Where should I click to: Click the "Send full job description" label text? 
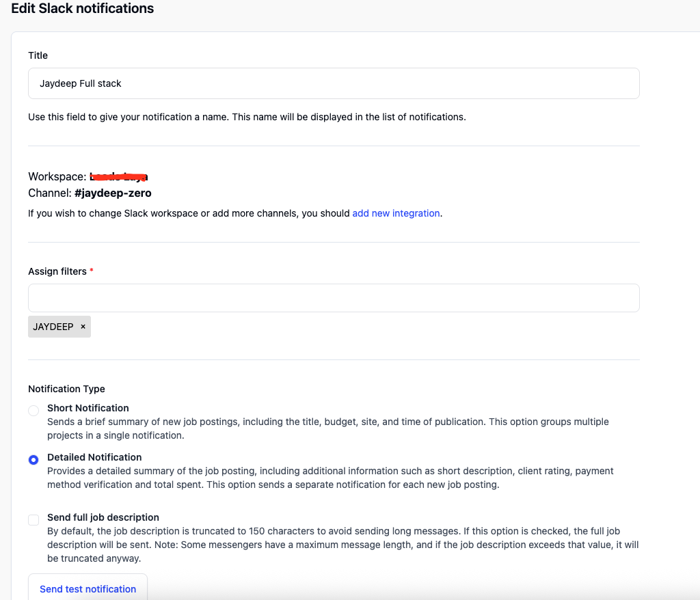[x=103, y=517]
